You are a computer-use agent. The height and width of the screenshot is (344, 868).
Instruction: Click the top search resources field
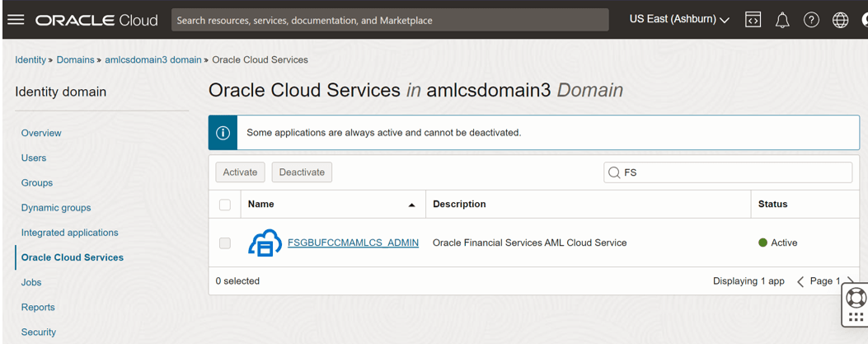390,20
